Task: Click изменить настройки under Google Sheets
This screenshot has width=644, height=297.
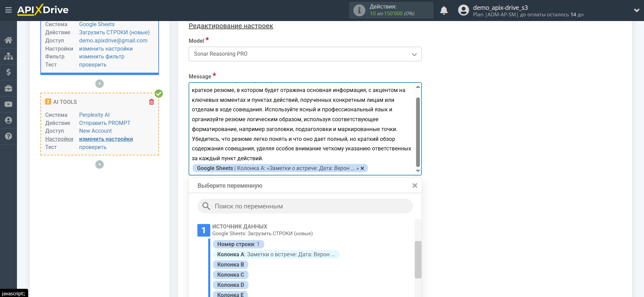Action: (106, 49)
